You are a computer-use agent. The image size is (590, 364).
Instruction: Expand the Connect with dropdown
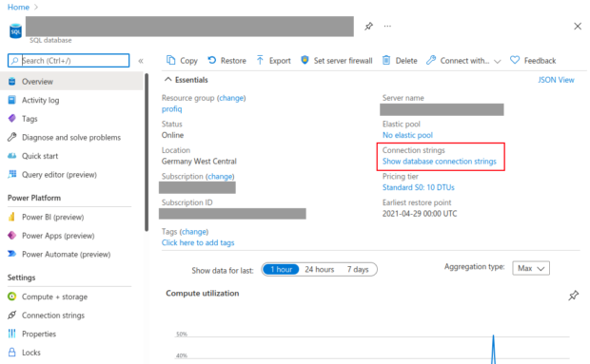tap(498, 61)
